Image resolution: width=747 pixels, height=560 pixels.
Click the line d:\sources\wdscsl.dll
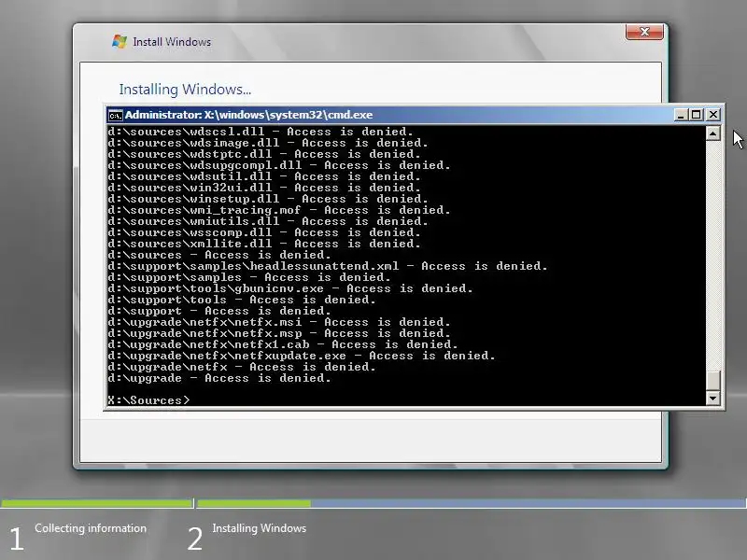(x=261, y=132)
